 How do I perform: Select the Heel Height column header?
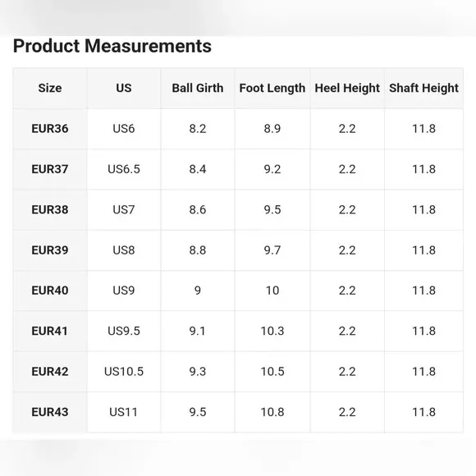[347, 88]
